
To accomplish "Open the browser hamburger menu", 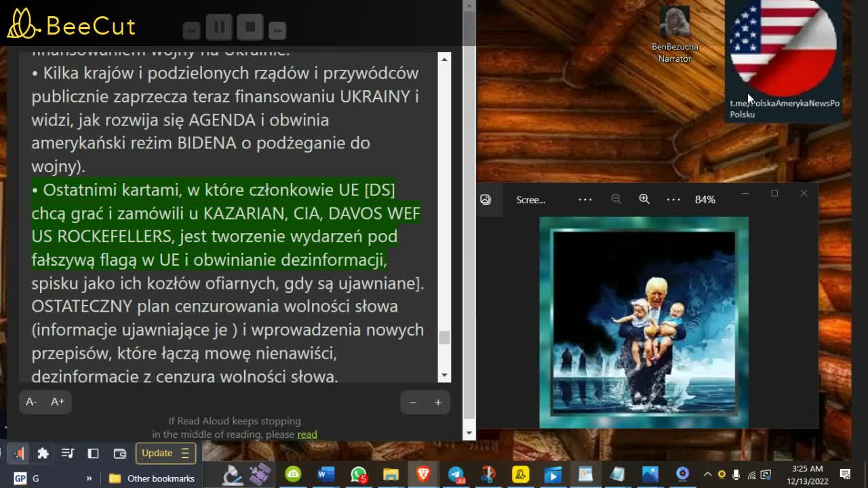I will [x=185, y=453].
